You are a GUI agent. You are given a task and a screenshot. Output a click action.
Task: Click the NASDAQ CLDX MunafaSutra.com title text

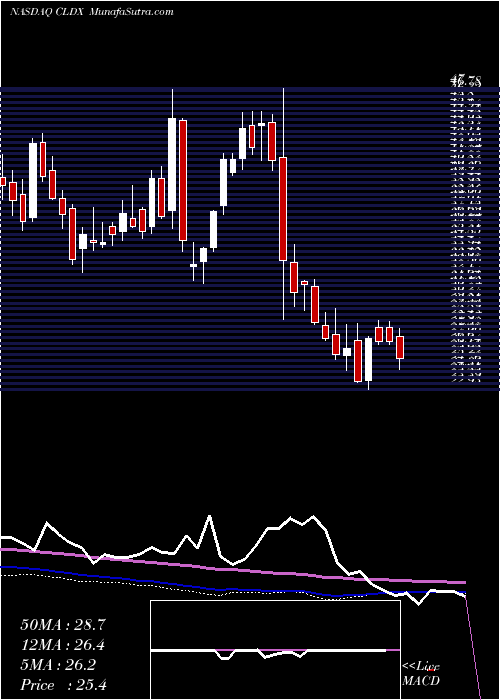pos(92,12)
